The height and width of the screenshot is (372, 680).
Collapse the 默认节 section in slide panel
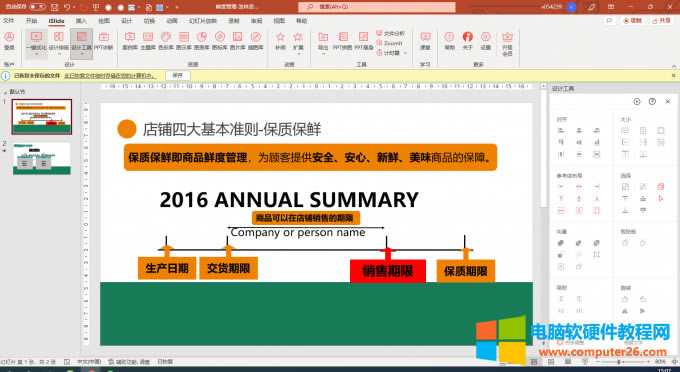coord(5,92)
